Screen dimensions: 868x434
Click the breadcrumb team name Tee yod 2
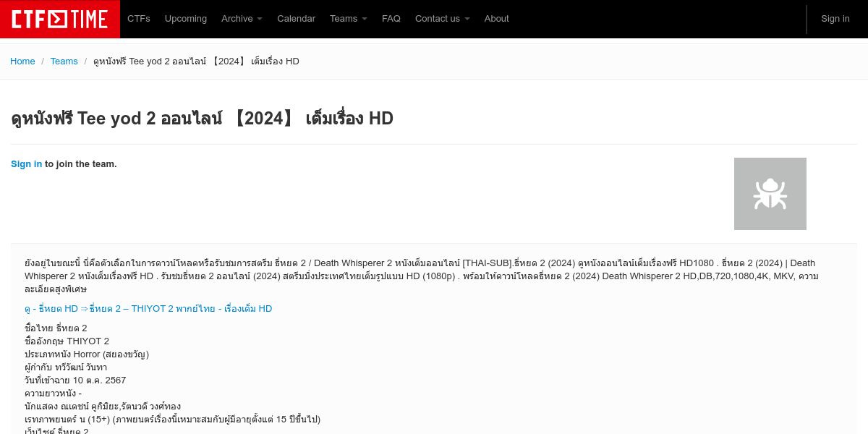click(196, 61)
